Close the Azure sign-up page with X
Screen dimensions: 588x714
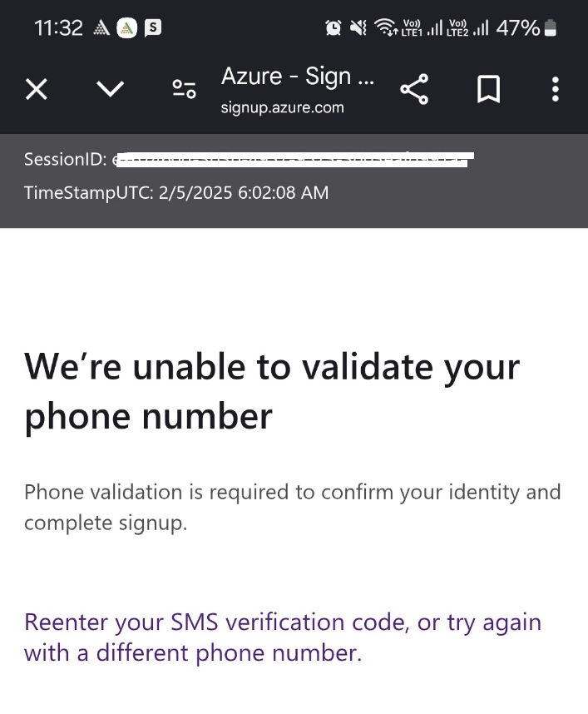37,89
